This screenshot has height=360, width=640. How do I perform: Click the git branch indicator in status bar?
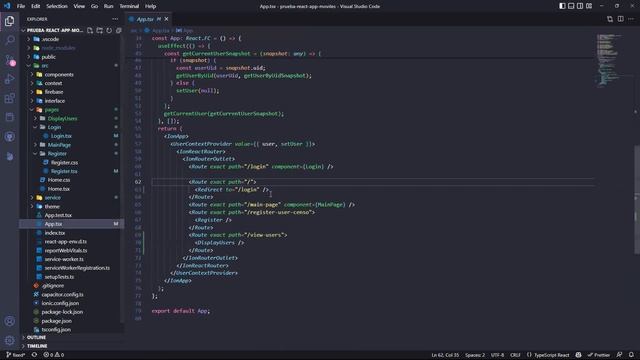[16, 355]
